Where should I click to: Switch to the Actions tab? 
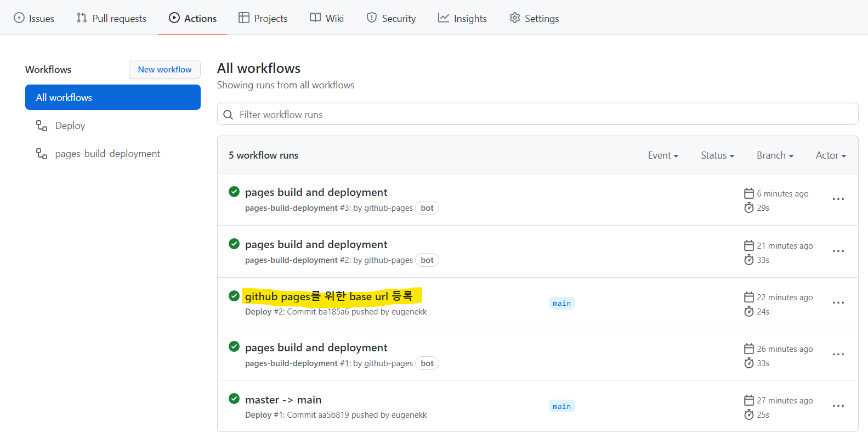coord(192,18)
